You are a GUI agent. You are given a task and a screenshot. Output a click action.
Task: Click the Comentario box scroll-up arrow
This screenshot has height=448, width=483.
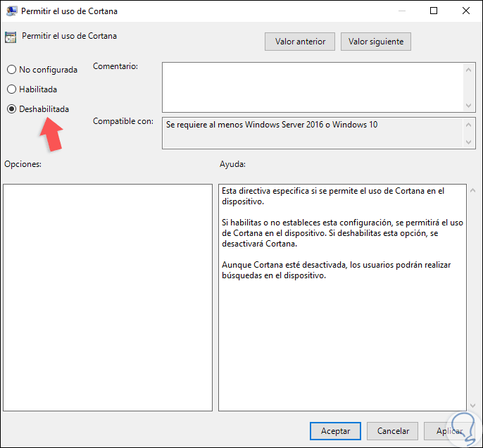coord(468,70)
